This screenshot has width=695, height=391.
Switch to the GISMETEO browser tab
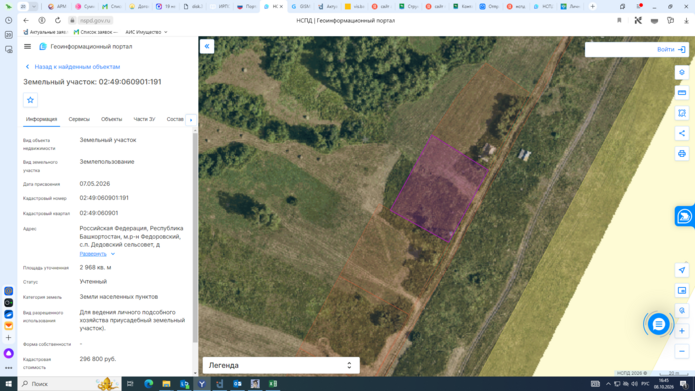point(301,6)
